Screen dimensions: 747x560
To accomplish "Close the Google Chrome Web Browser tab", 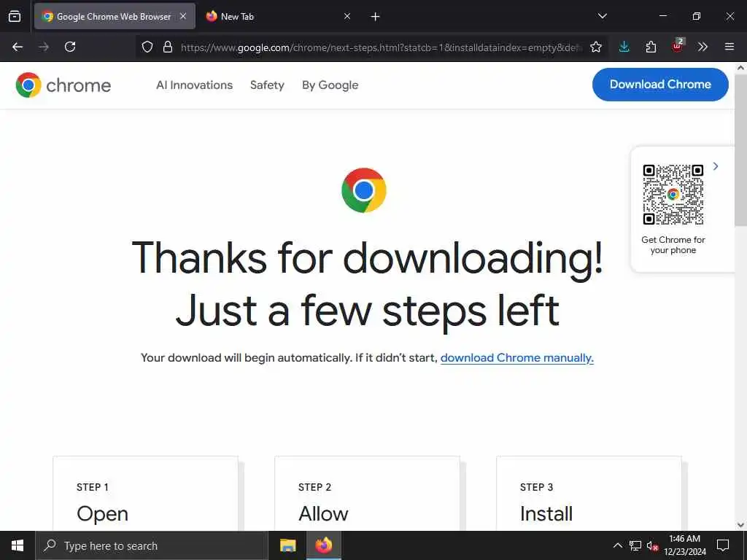I will click(x=183, y=16).
